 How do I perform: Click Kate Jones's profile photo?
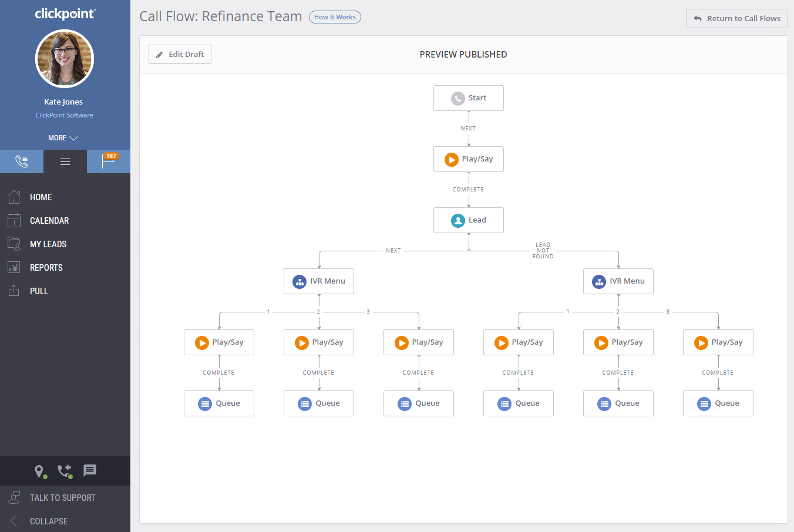point(64,59)
